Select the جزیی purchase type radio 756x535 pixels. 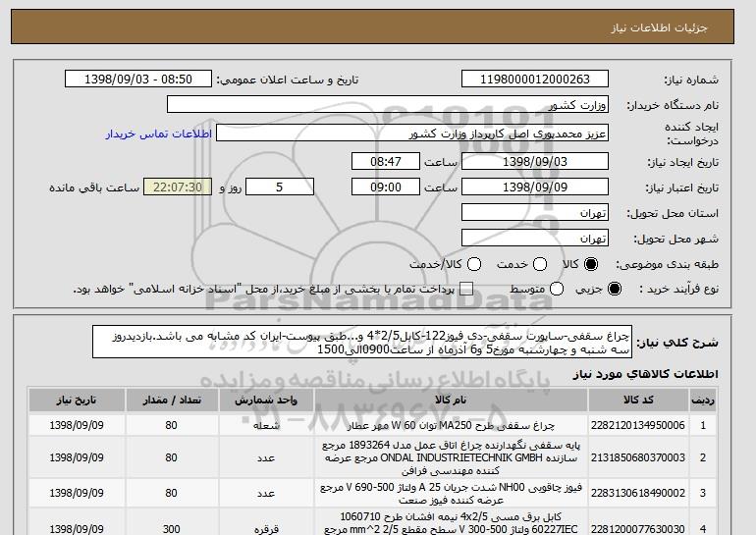(615, 289)
